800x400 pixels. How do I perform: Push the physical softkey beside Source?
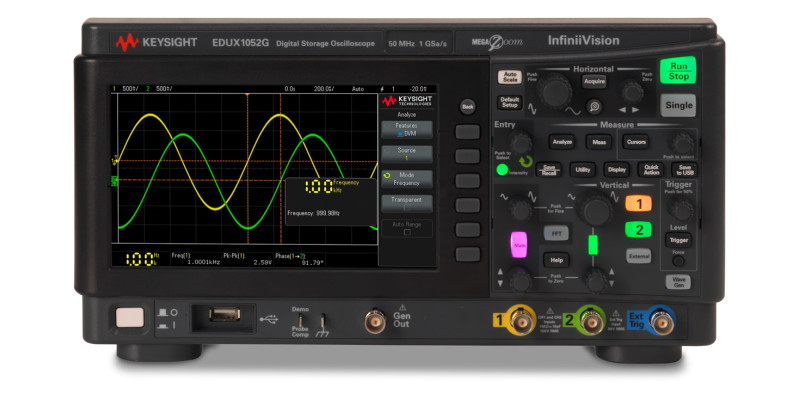[467, 156]
